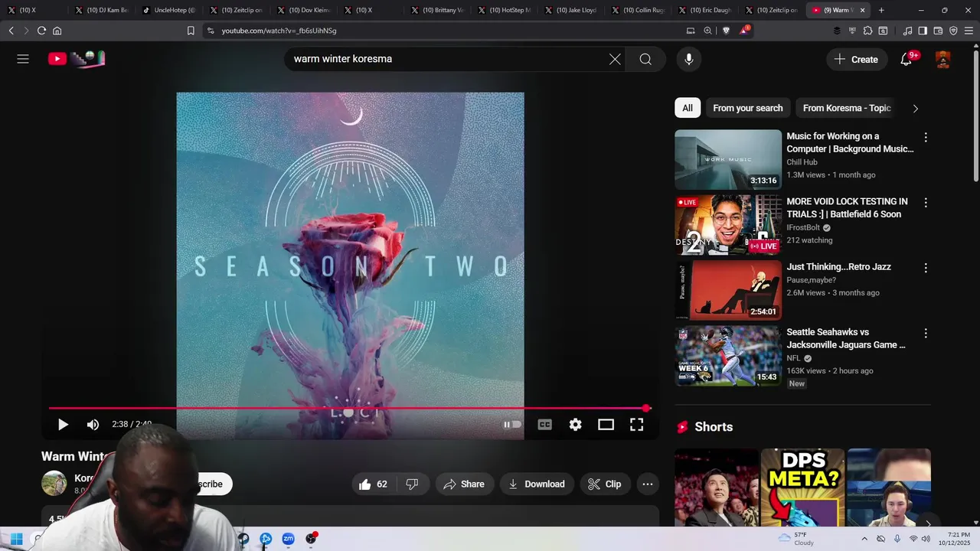
Task: Go back in browser
Action: (11, 31)
